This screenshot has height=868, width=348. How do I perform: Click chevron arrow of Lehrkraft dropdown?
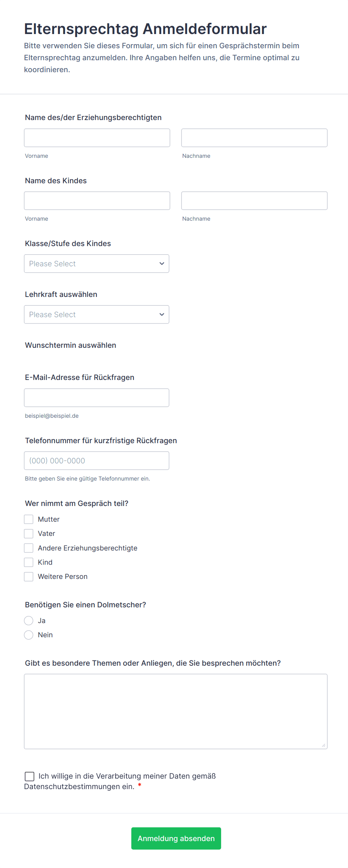[x=162, y=315]
